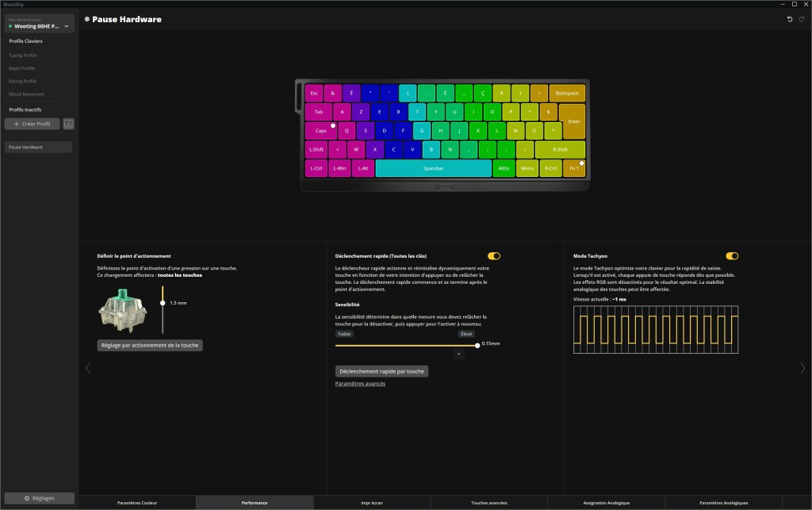Image resolution: width=812 pixels, height=510 pixels.
Task: Click the sensitivity slider handle at 0.15mm
Action: pos(477,345)
